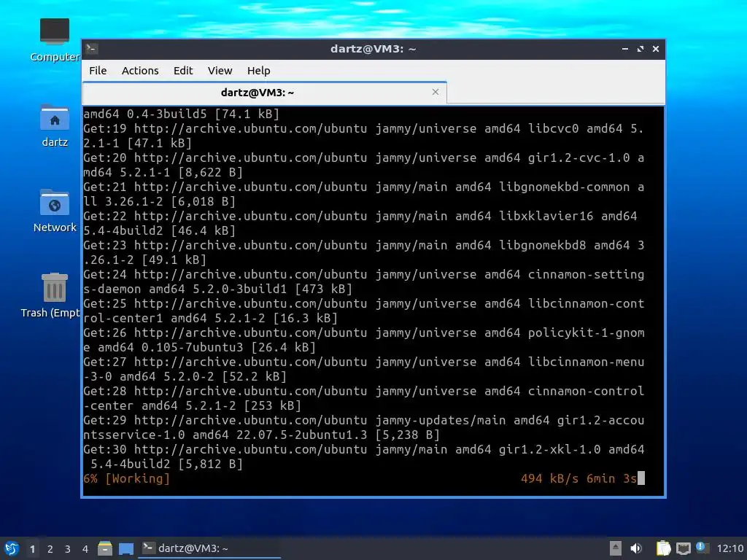Screen dimensions: 747x560
Task: Switch to workspace 3
Action: (x=68, y=549)
